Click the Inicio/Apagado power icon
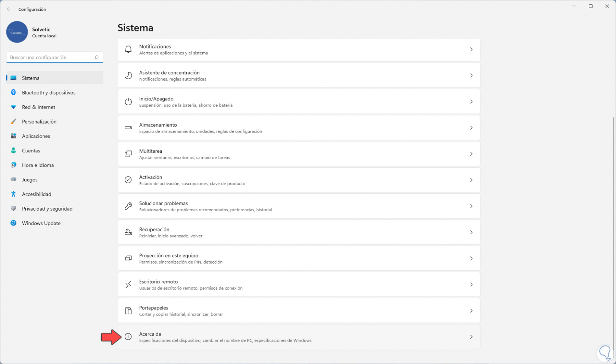 click(x=128, y=102)
